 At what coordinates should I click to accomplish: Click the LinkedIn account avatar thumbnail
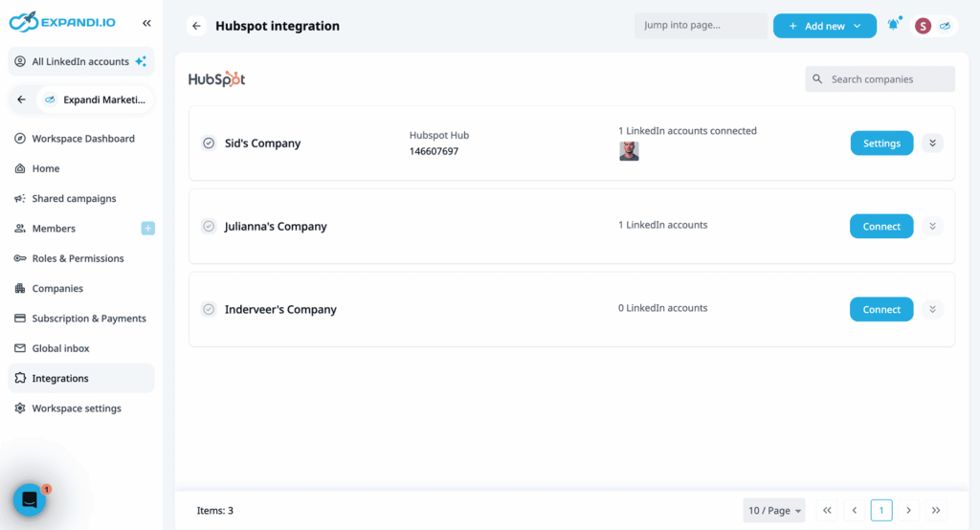(x=629, y=151)
